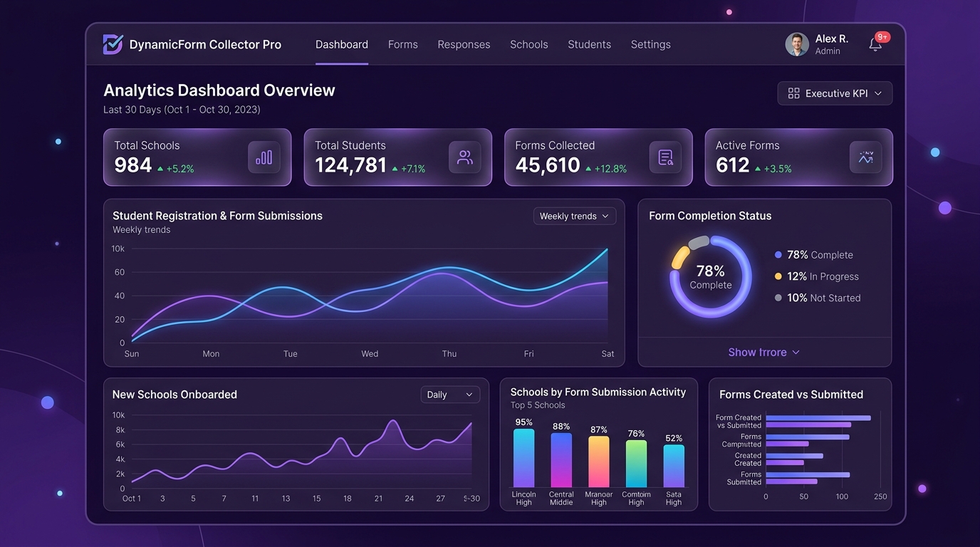
Task: Open the Settings tab
Action: point(651,44)
